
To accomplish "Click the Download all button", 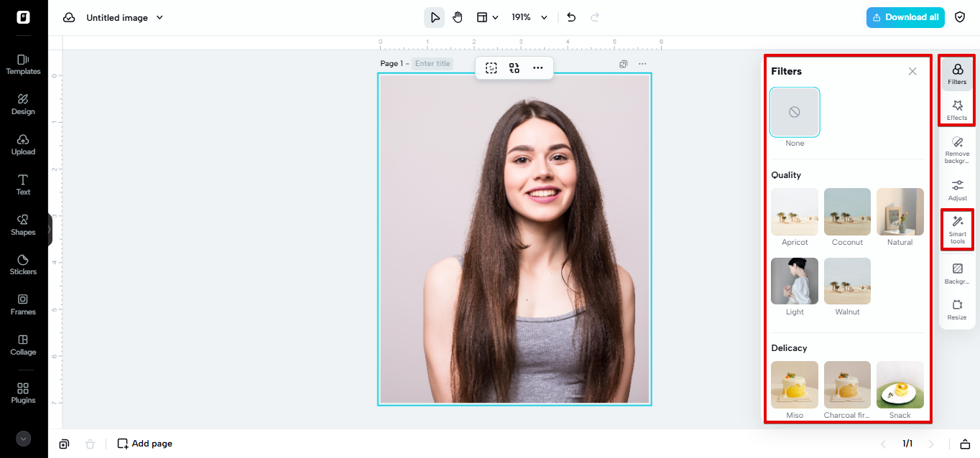I will coord(905,17).
